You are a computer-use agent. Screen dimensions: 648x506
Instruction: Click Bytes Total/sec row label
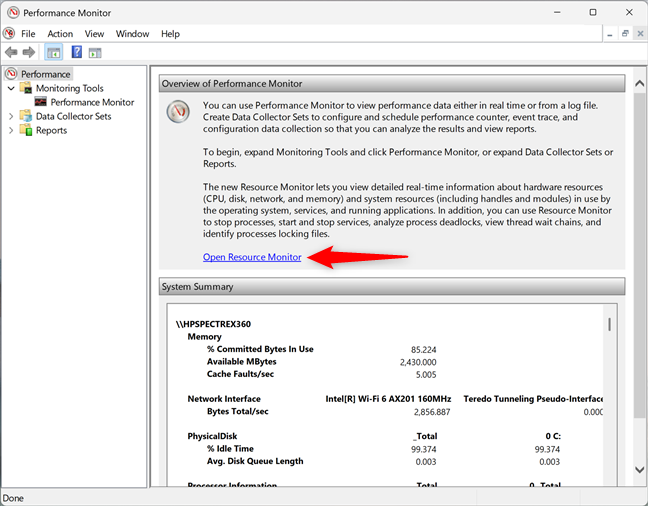(238, 411)
